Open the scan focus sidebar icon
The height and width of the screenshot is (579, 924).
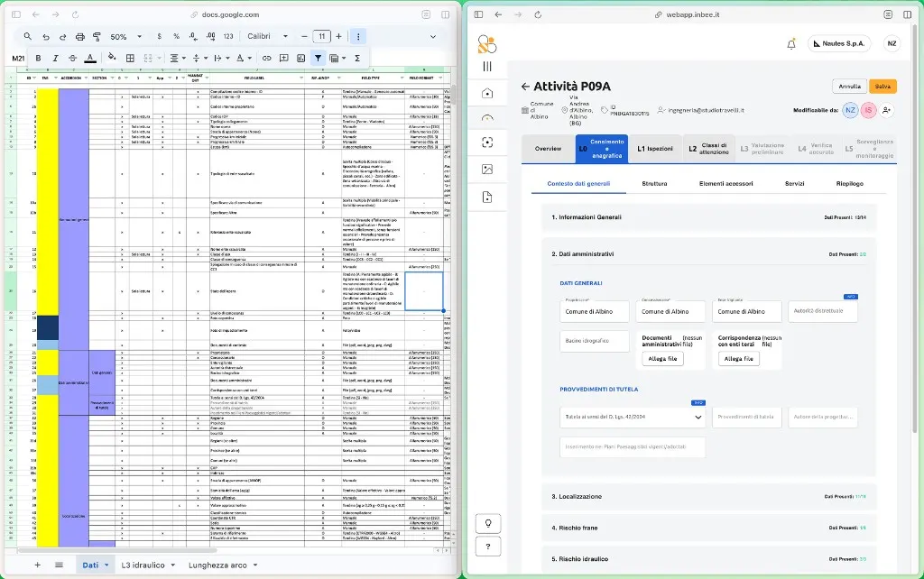(x=486, y=142)
